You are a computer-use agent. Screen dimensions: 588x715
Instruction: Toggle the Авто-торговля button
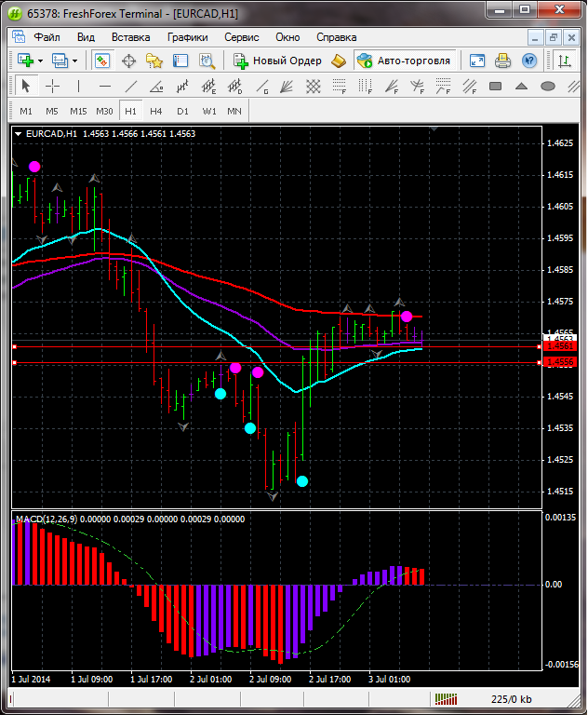click(404, 61)
